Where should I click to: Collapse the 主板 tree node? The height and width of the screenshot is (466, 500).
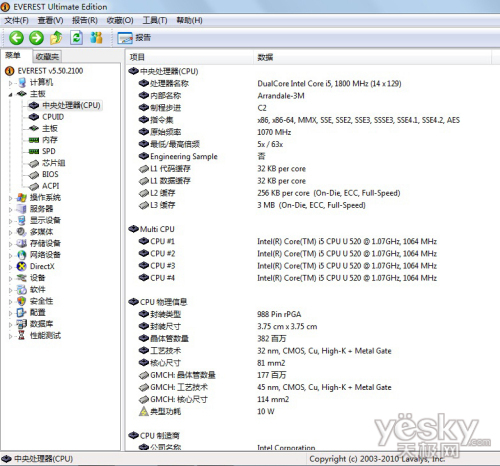(x=10, y=95)
